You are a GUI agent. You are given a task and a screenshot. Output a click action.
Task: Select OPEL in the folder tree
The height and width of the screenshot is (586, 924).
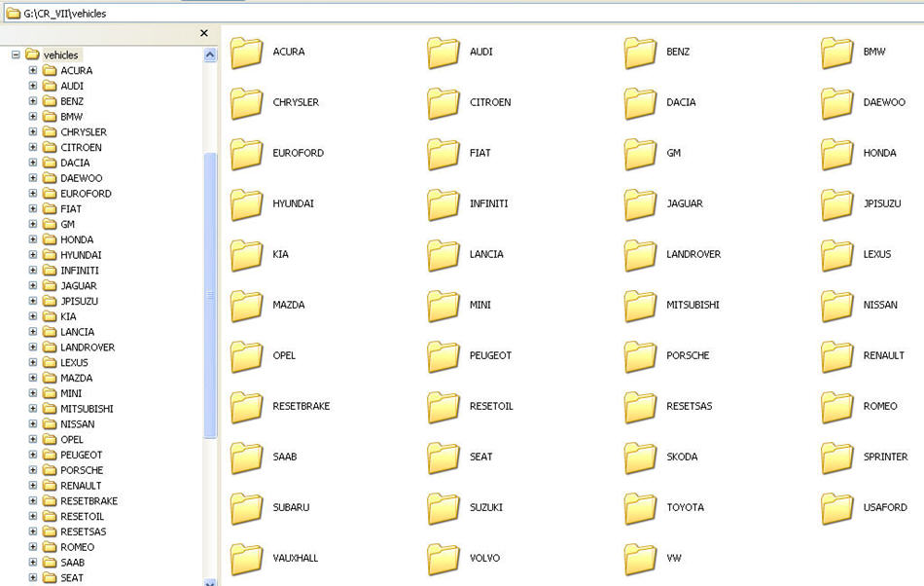pyautogui.click(x=71, y=439)
